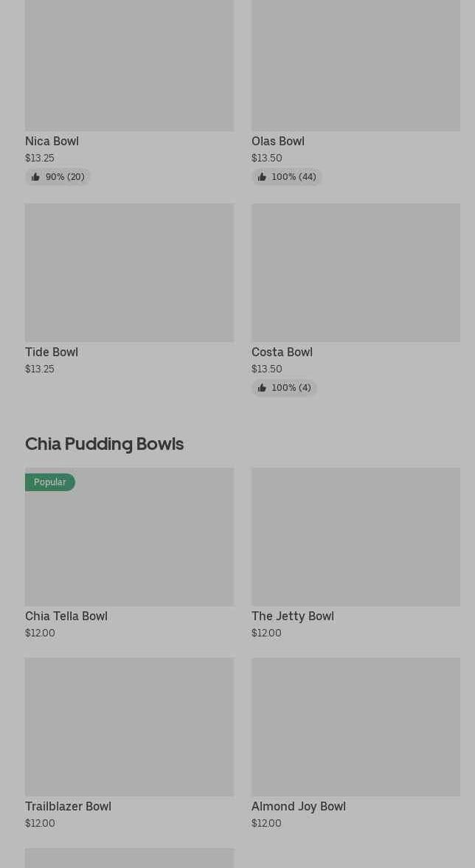
Task: Select the Trailblazer Bowl photo
Action: (129, 726)
